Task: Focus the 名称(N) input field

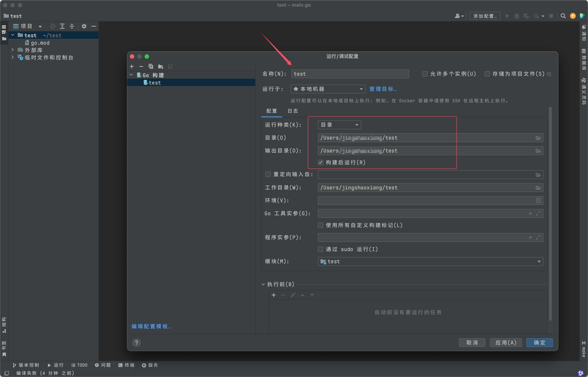Action: pyautogui.click(x=350, y=74)
